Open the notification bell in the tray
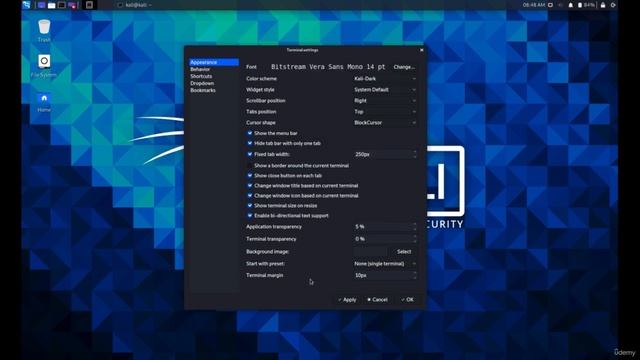Screen dimensions: 640x360 tap(570, 5)
